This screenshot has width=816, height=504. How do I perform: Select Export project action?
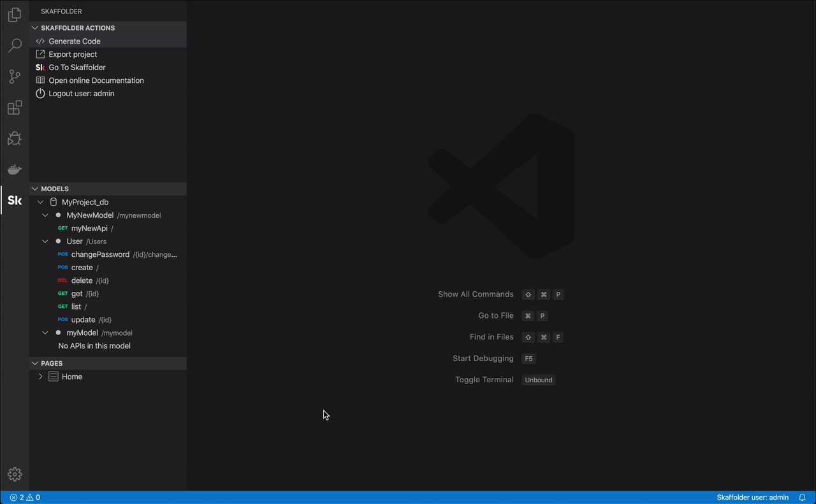[x=73, y=54]
